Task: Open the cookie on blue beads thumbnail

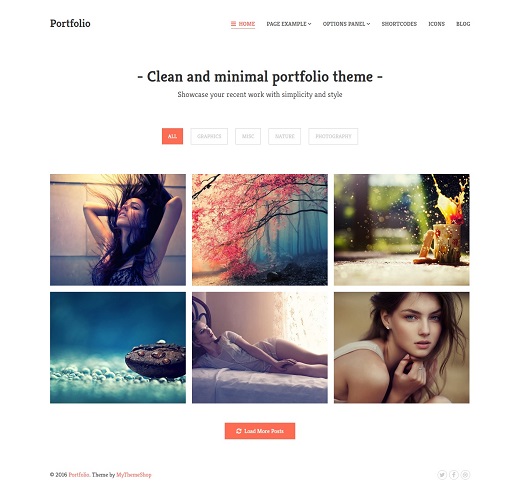Action: (x=118, y=348)
